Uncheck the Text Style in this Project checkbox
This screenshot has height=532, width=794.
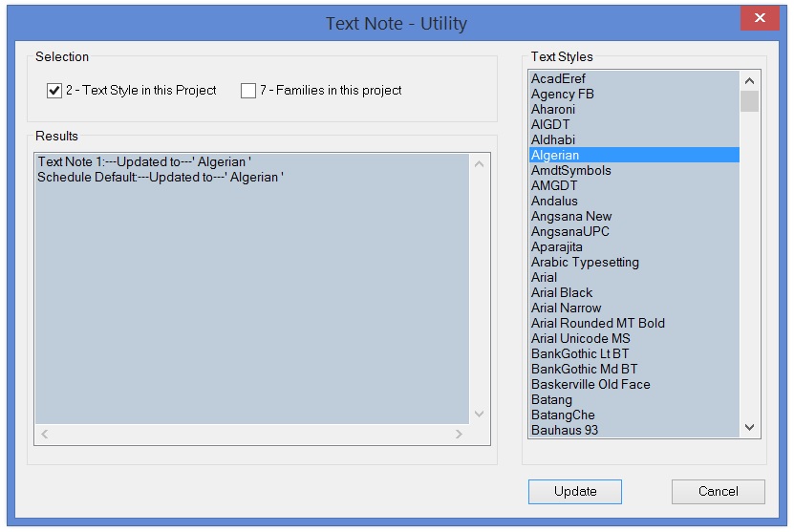tap(54, 91)
